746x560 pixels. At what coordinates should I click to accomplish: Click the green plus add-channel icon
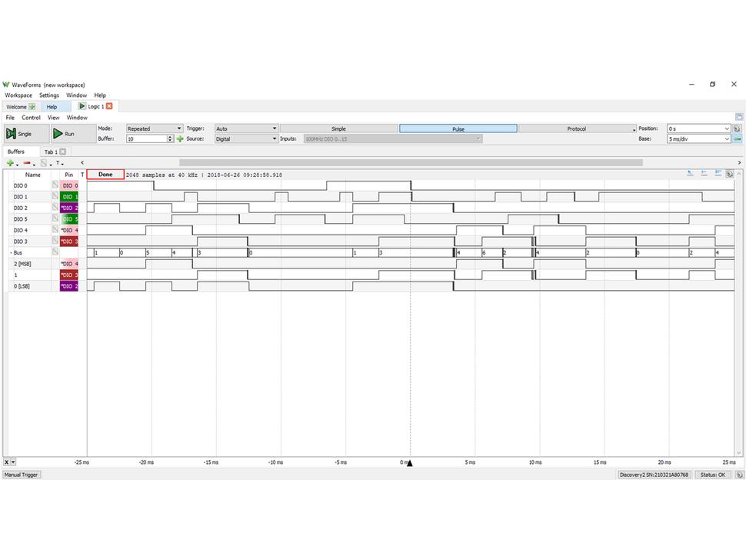click(x=10, y=163)
